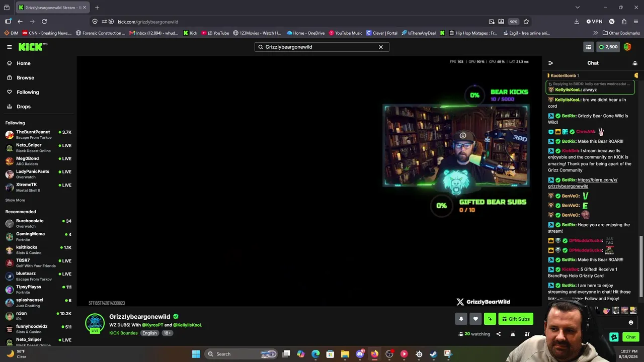Click the Grizzlybeargonewild channel avatar
This screenshot has height=362, width=644.
click(95, 323)
